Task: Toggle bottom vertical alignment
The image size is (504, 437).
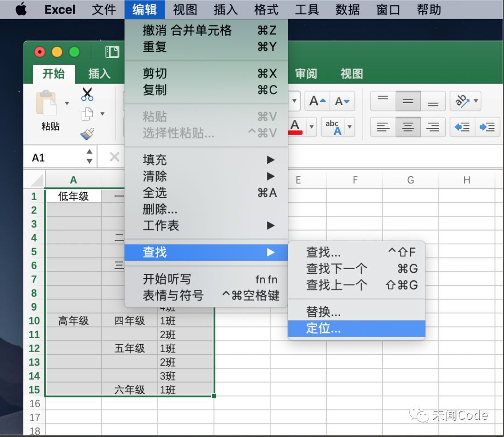Action: 433,101
